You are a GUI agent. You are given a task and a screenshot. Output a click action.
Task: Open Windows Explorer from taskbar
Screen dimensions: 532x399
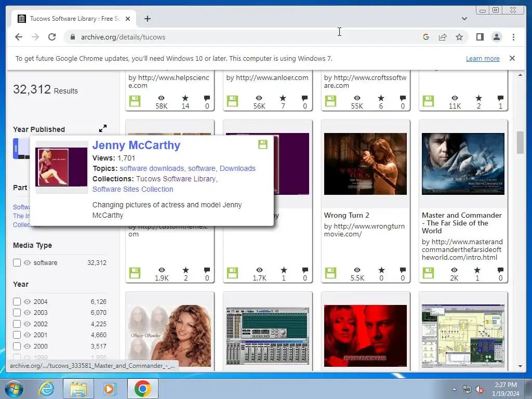pyautogui.click(x=78, y=389)
